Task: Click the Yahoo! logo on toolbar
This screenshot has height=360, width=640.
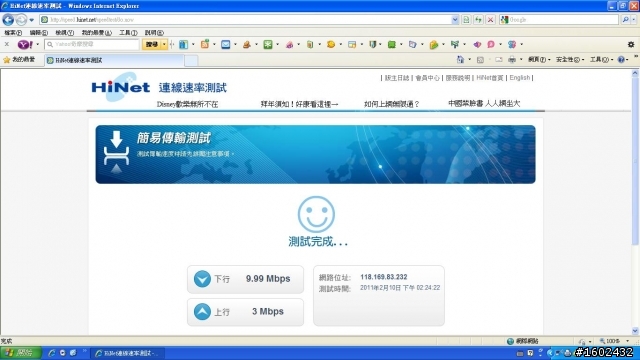Action: [x=25, y=44]
